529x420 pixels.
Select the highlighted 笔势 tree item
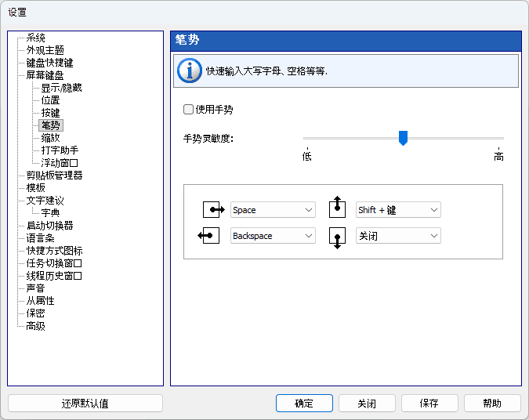pos(51,125)
